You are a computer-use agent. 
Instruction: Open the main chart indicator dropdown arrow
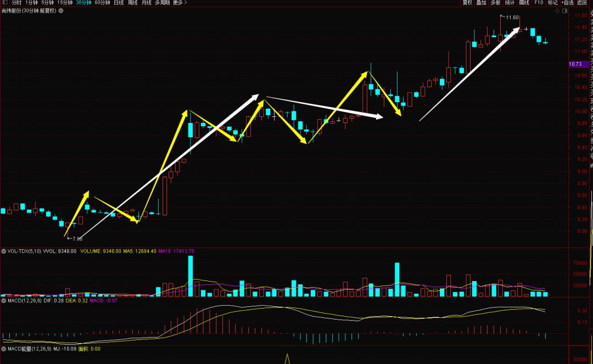click(x=61, y=11)
